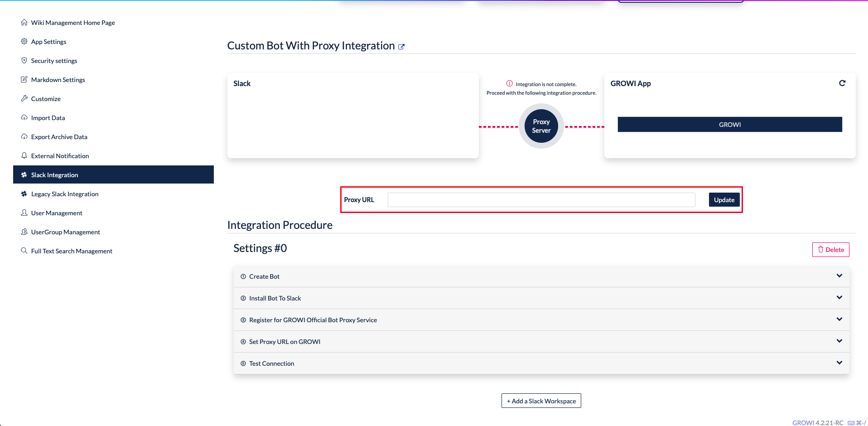This screenshot has width=868, height=426.
Task: Click the Create Bot step title
Action: [x=264, y=276]
